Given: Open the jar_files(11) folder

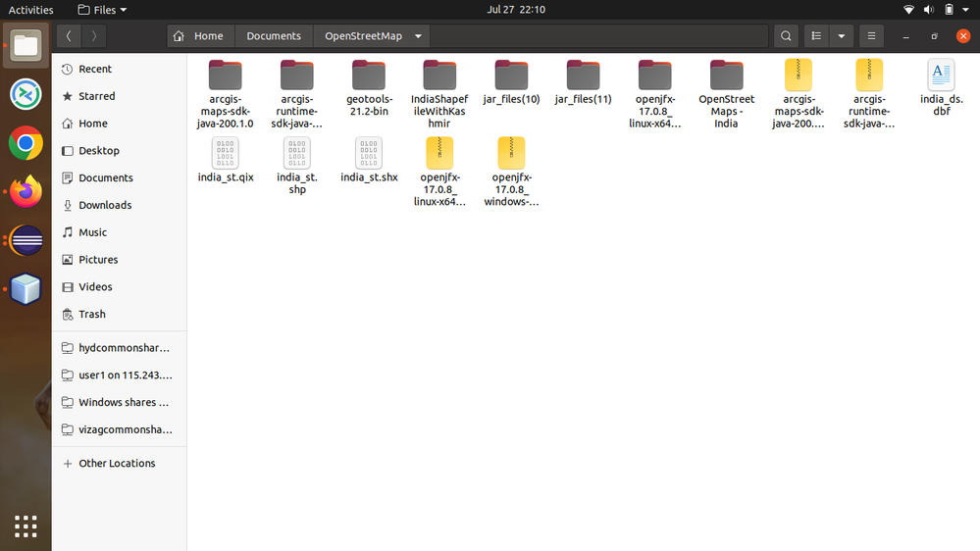Looking at the screenshot, I should coord(583,81).
